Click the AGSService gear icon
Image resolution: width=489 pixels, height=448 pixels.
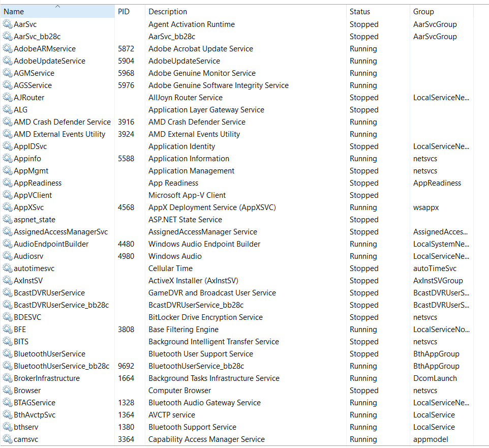click(x=8, y=85)
